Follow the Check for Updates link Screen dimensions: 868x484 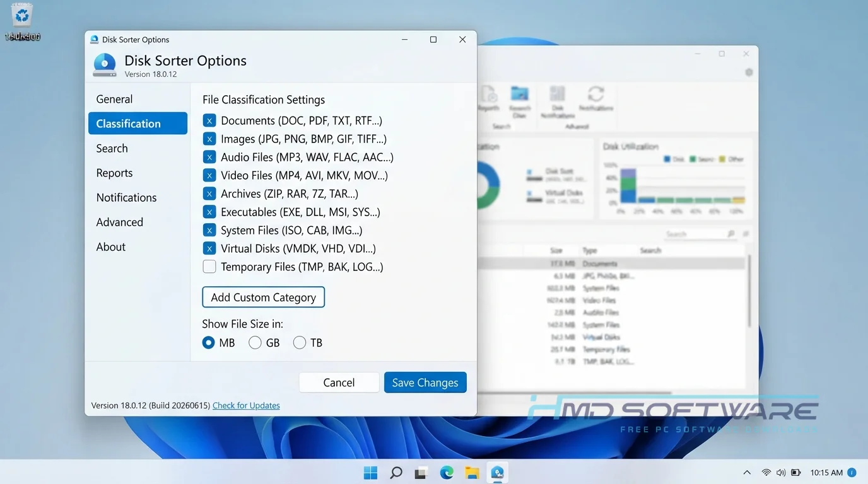[x=246, y=405]
